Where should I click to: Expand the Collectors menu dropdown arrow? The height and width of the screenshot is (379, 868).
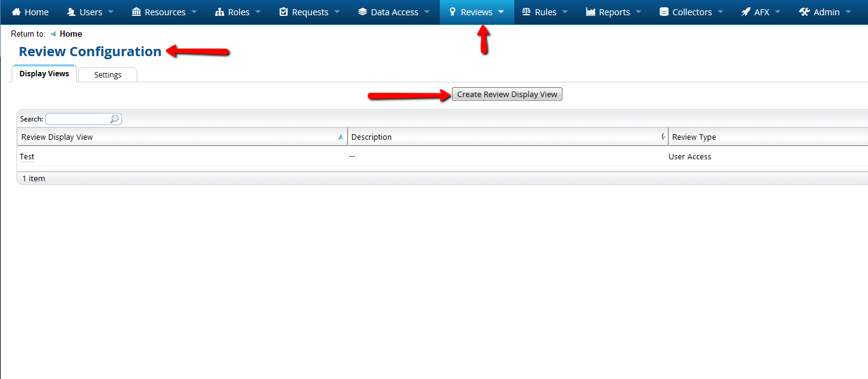click(x=720, y=12)
